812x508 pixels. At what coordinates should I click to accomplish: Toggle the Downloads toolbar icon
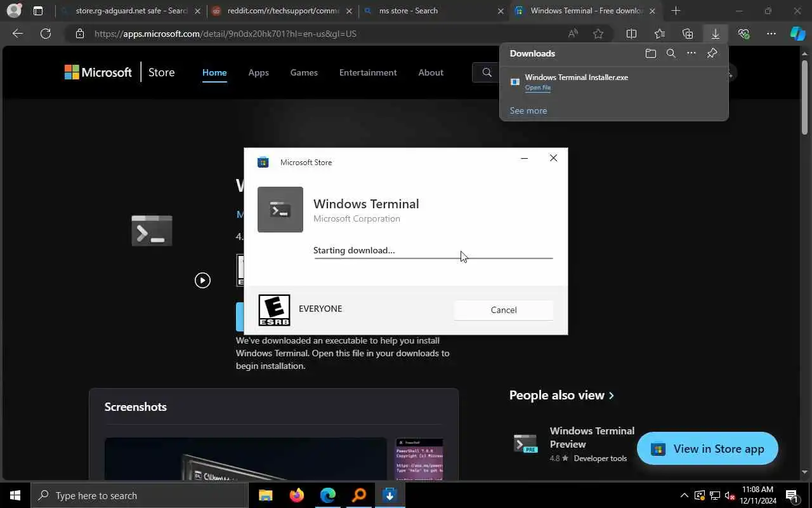715,34
